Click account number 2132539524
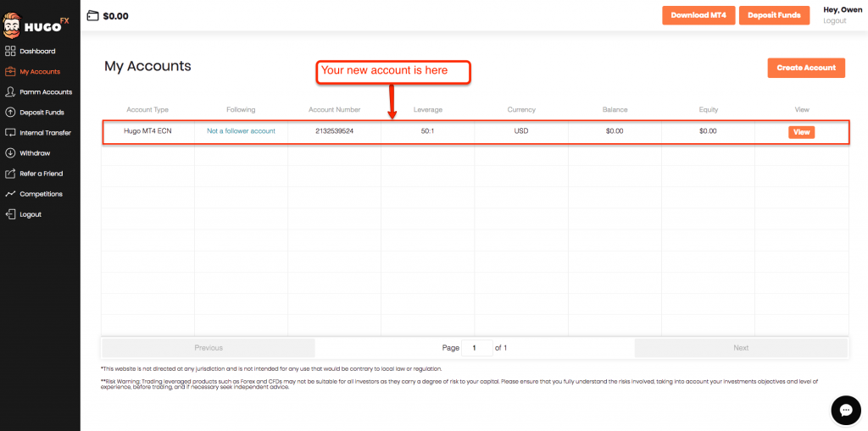The image size is (868, 431). coord(334,131)
